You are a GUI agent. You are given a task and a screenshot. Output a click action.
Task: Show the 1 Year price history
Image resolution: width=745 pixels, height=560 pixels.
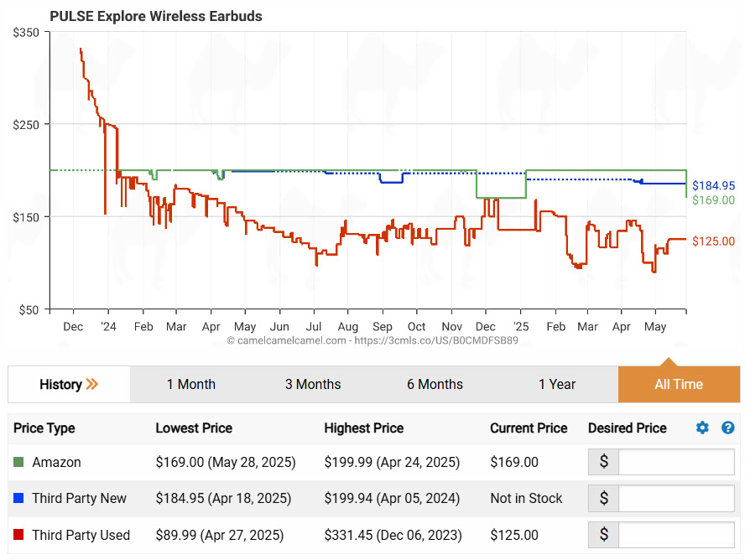(557, 385)
